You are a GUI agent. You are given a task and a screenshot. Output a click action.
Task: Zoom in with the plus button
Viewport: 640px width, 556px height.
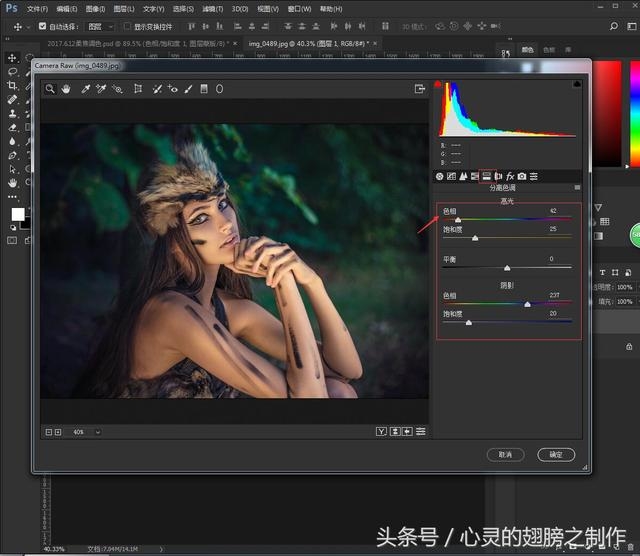click(58, 432)
